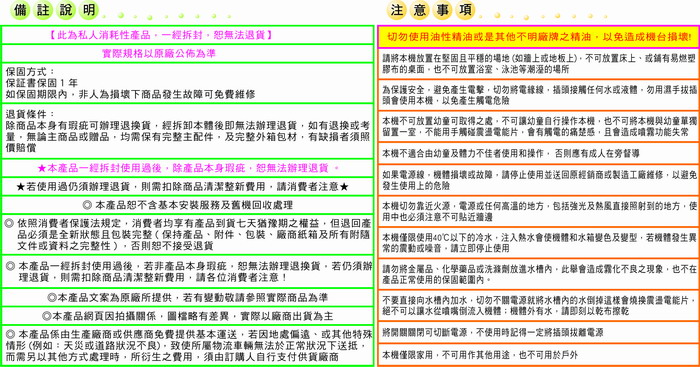700x367 pixels.
Task: Click the pink star line about opened products
Action: point(188,168)
